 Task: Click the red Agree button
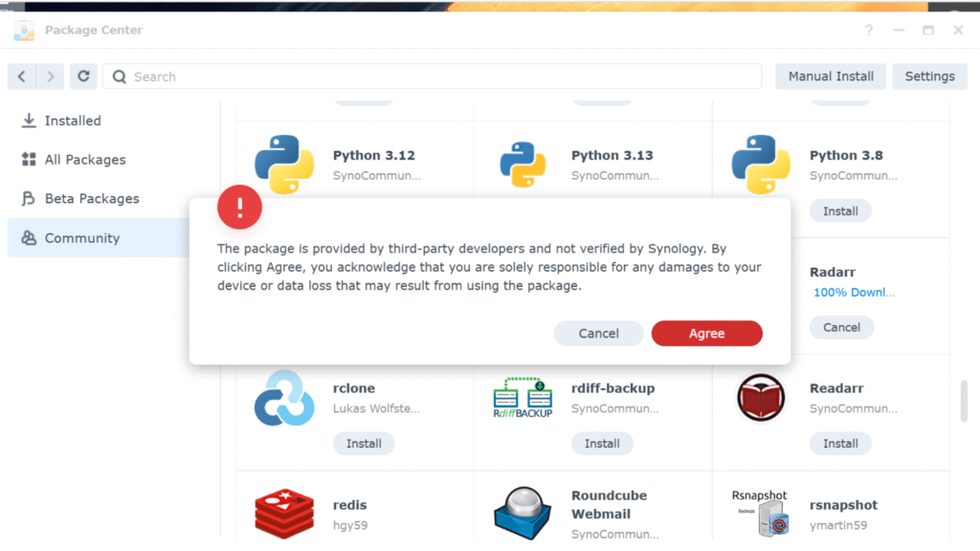pyautogui.click(x=706, y=333)
